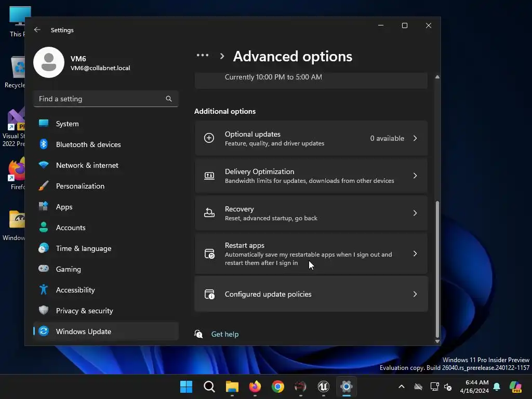Click Configured update policies label
The width and height of the screenshot is (532, 399).
268,294
